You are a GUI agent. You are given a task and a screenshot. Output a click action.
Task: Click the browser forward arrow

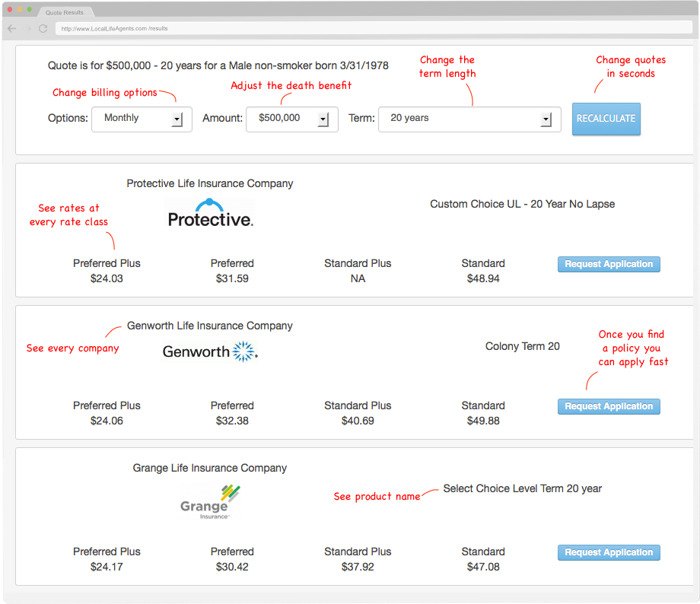(x=27, y=29)
